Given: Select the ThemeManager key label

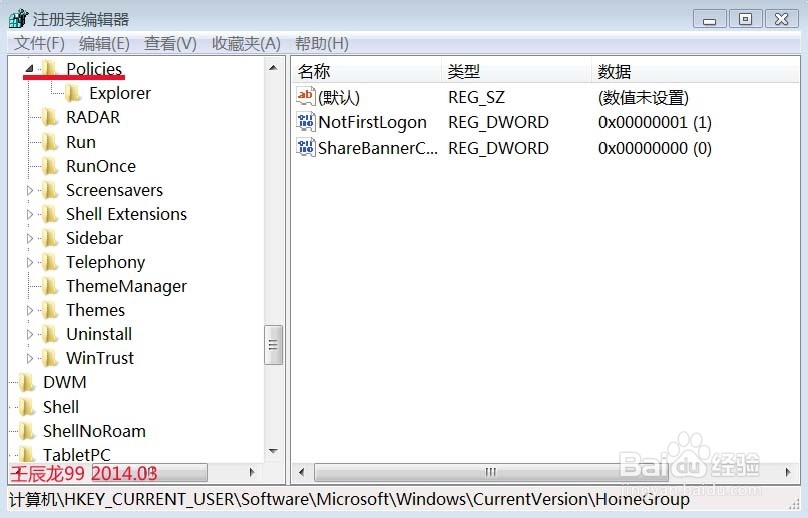Looking at the screenshot, I should click(x=126, y=287).
